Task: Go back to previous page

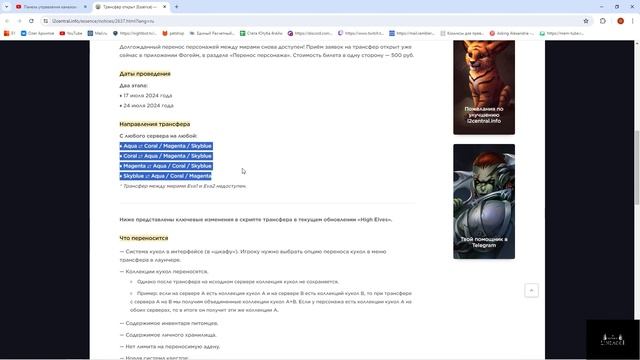Action: 7,21
